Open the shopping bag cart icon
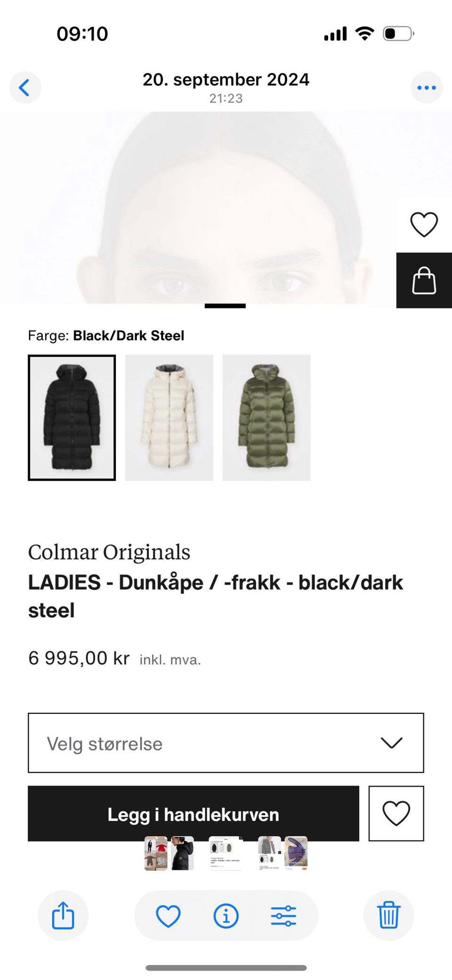Screen dimensions: 452x980 (424, 280)
